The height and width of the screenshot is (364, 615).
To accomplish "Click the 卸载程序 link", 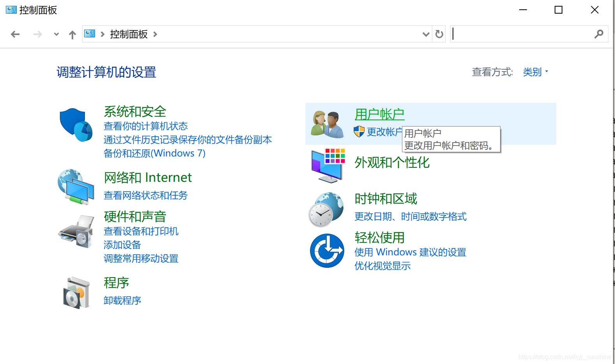I will [x=122, y=301].
